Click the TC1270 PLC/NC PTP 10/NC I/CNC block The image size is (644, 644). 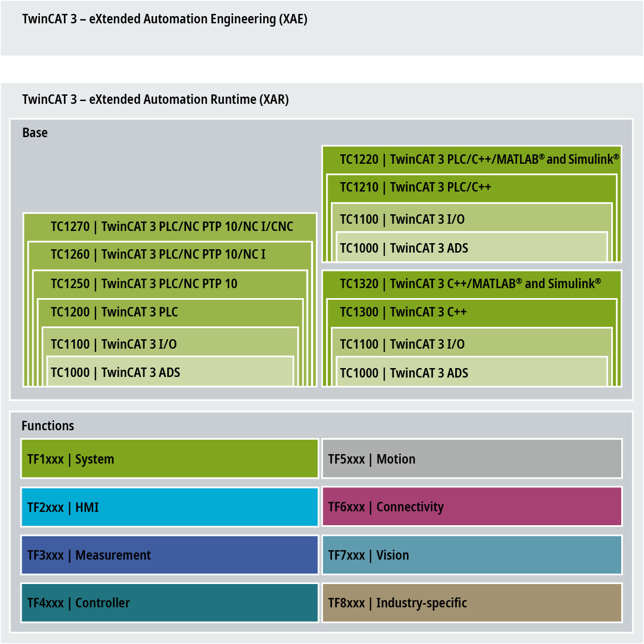click(x=172, y=227)
